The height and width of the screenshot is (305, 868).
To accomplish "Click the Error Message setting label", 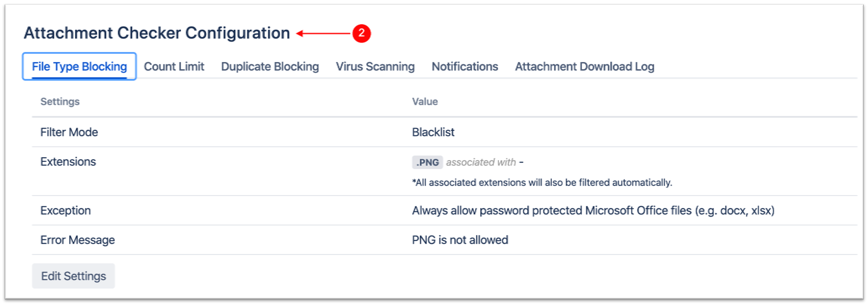I will tap(78, 240).
